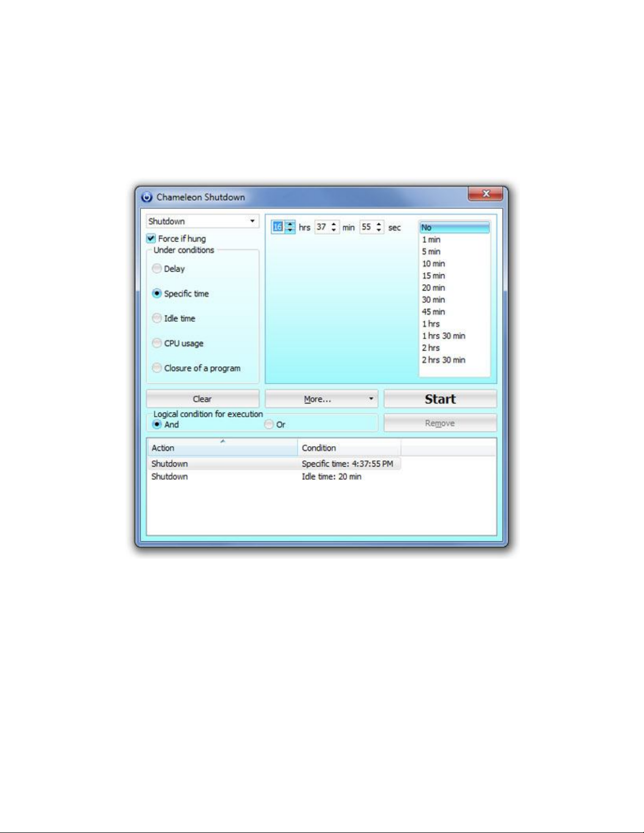Click the Clear button
The image size is (644, 833).
coord(202,399)
